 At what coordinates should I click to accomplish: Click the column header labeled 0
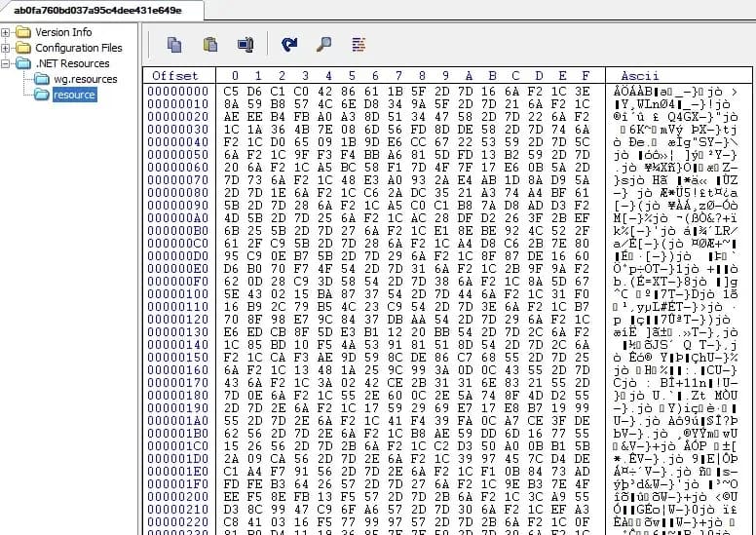coord(235,76)
